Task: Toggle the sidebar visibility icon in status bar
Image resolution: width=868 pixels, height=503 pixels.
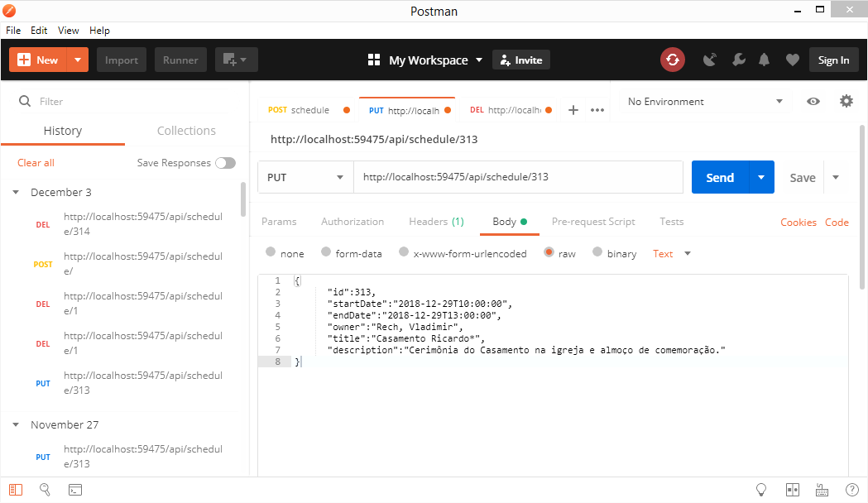Action: [x=15, y=490]
